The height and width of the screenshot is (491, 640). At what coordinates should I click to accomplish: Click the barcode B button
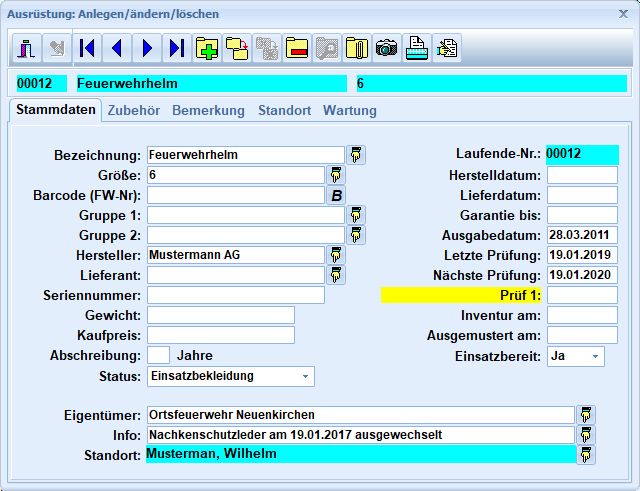[336, 195]
